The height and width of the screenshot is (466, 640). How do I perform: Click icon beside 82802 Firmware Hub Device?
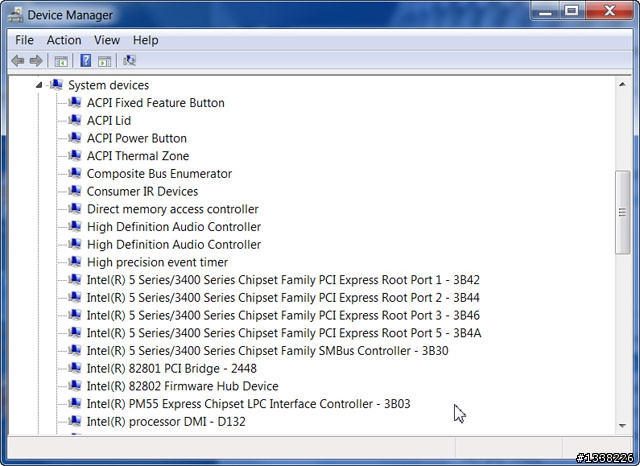pos(75,385)
